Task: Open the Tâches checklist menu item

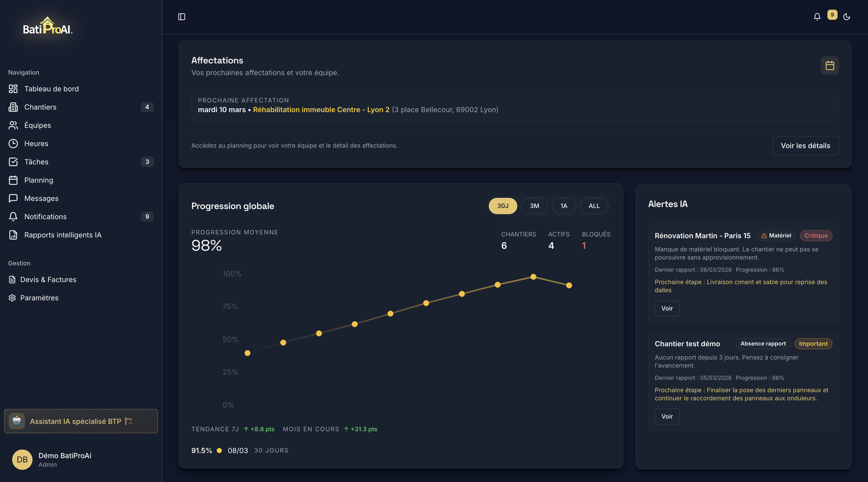Action: [36, 162]
